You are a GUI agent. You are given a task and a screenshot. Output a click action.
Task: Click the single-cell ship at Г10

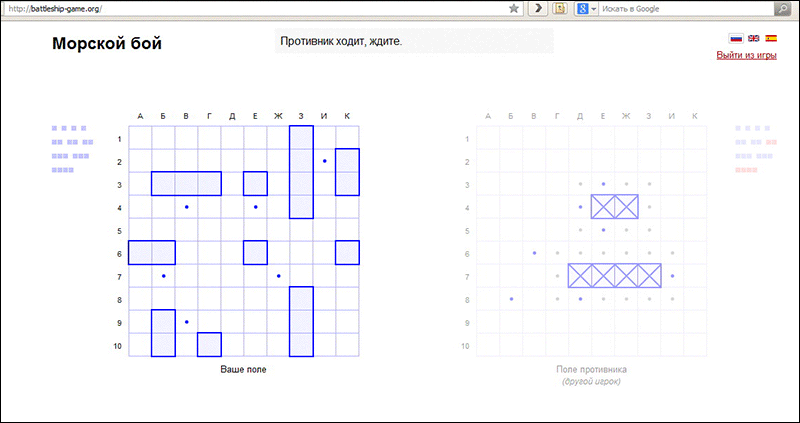209,344
